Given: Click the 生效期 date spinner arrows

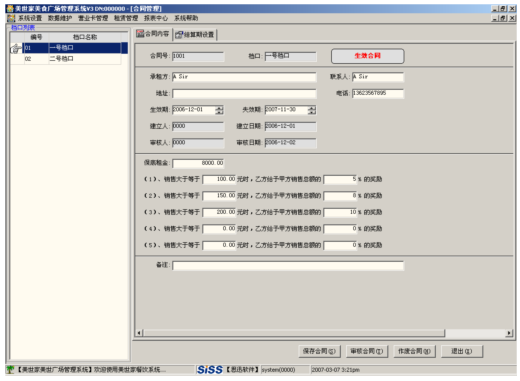Looking at the screenshot, I should point(219,110).
